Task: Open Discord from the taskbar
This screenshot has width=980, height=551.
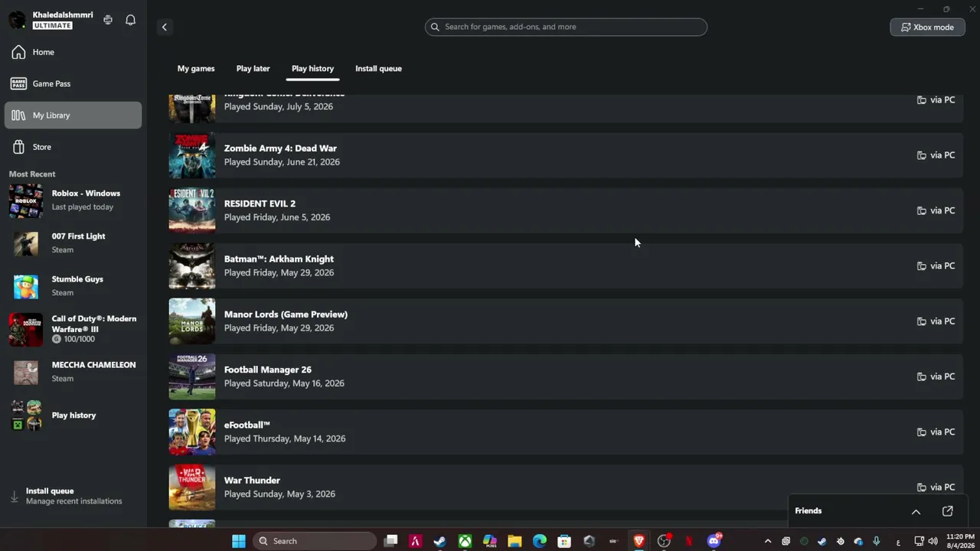Action: pos(714,541)
